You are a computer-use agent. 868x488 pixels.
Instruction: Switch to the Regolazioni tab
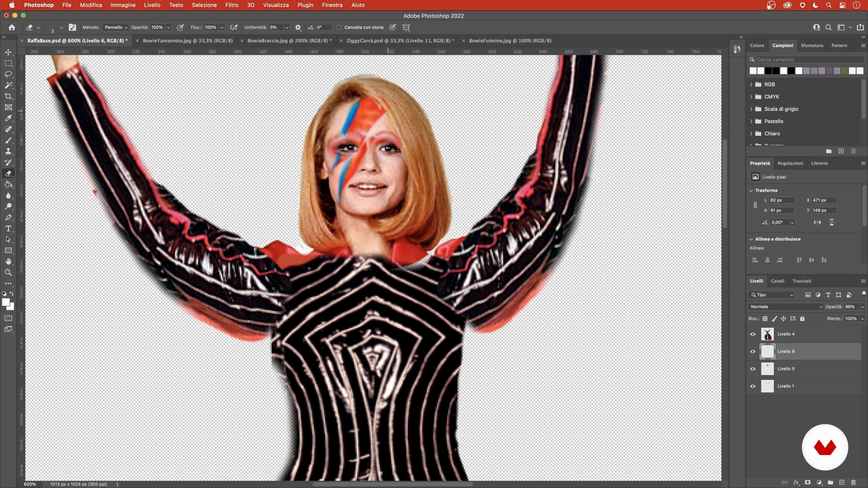(x=790, y=163)
